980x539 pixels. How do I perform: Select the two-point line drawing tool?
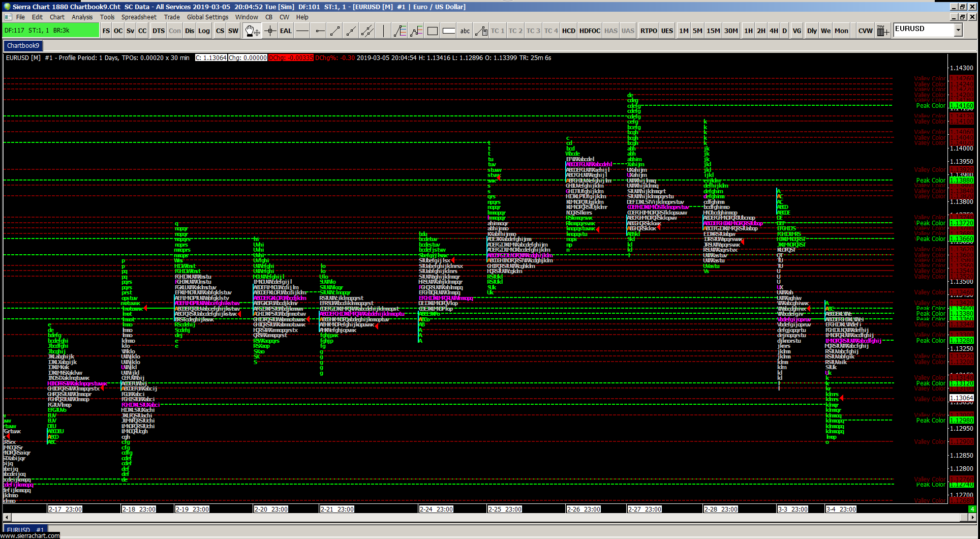click(335, 31)
